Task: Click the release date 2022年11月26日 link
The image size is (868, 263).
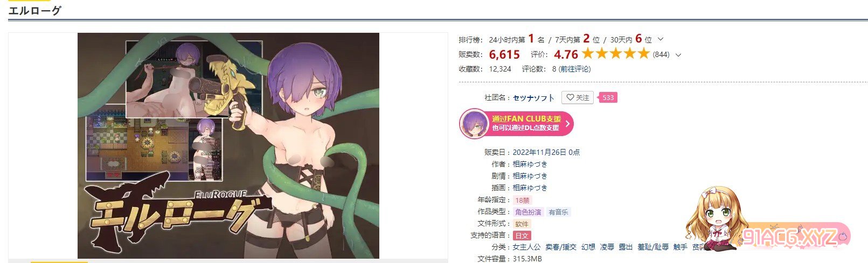Action: [539, 152]
